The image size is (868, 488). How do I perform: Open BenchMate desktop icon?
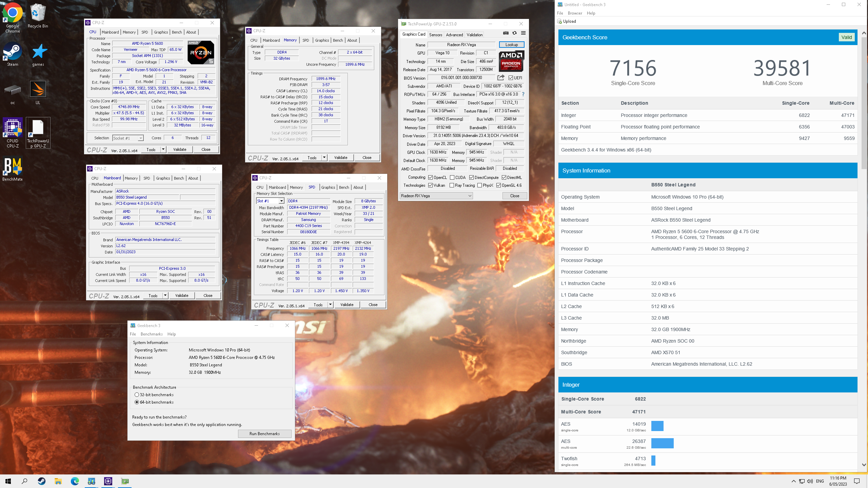(13, 169)
